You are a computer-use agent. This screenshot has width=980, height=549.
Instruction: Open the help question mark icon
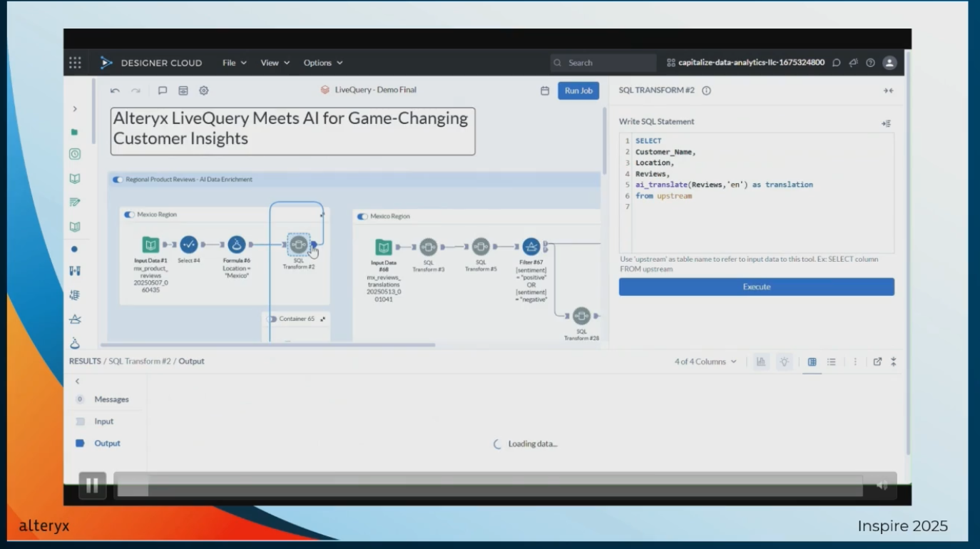coord(870,63)
